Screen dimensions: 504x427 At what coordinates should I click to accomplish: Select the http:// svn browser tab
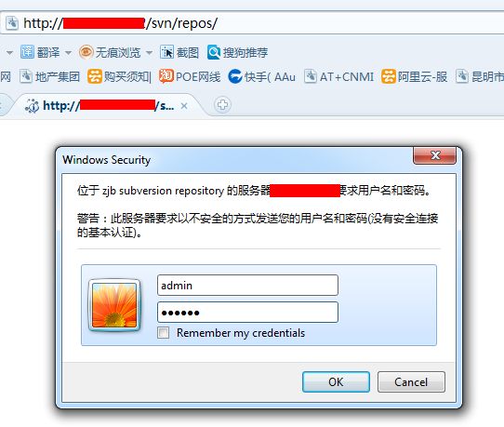click(99, 105)
